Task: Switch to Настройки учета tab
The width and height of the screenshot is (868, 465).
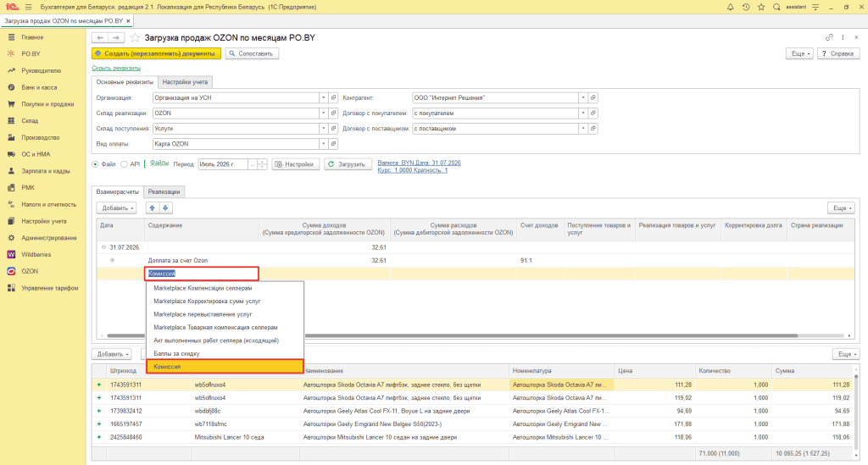Action: click(185, 82)
